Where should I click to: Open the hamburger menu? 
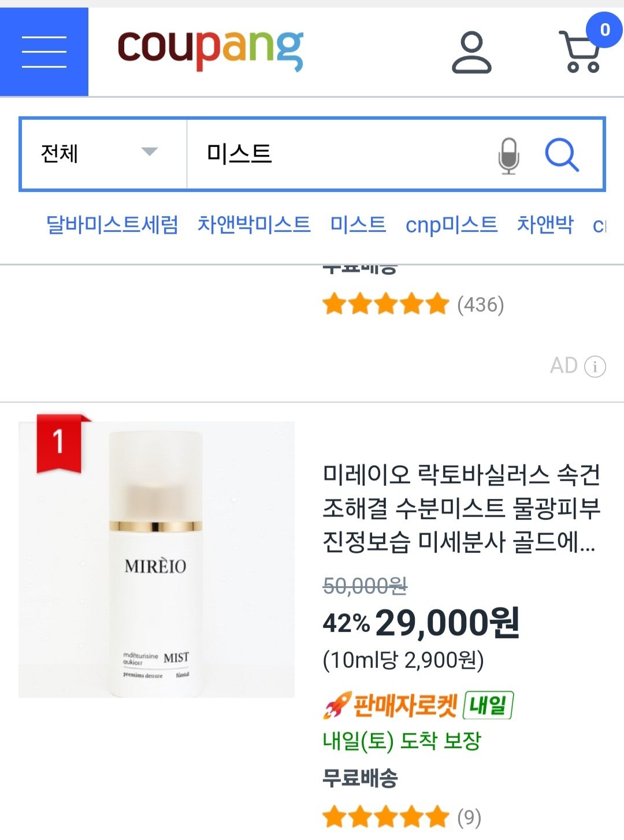pyautogui.click(x=44, y=51)
